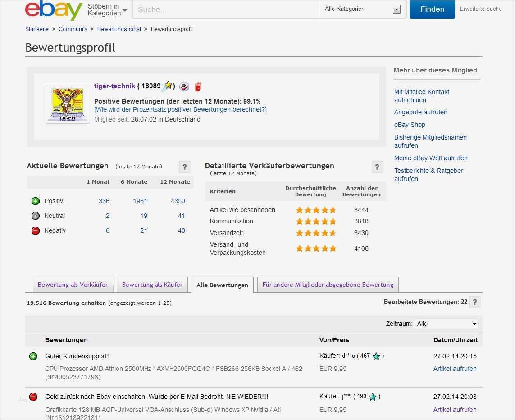This screenshot has height=420, width=515.
Task: Click star rating for Versandzeit
Action: click(316, 233)
